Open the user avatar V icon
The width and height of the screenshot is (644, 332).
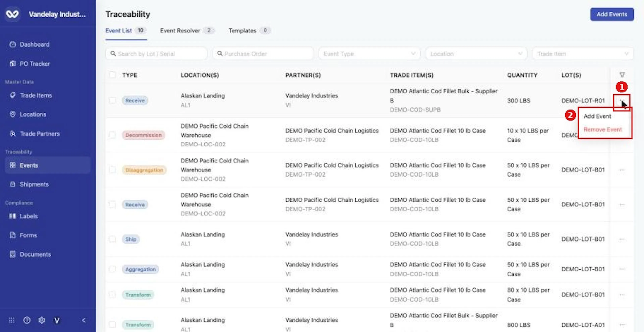click(x=57, y=320)
